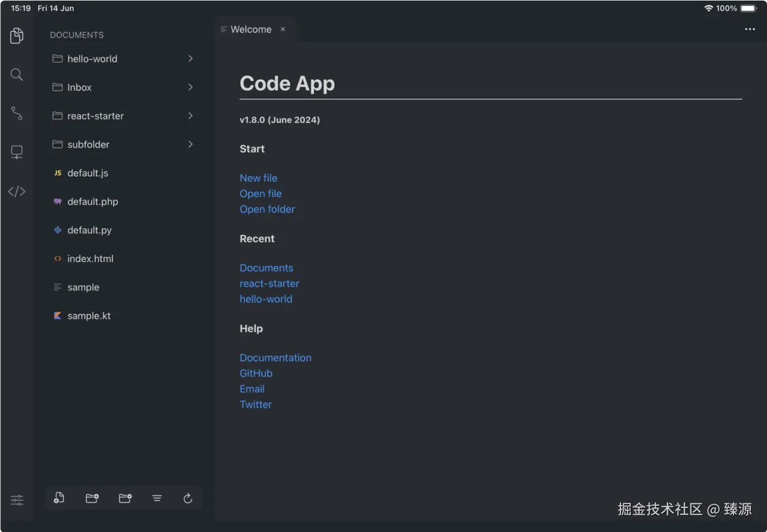Create a new folder from bottom toolbar
767x532 pixels.
click(92, 498)
